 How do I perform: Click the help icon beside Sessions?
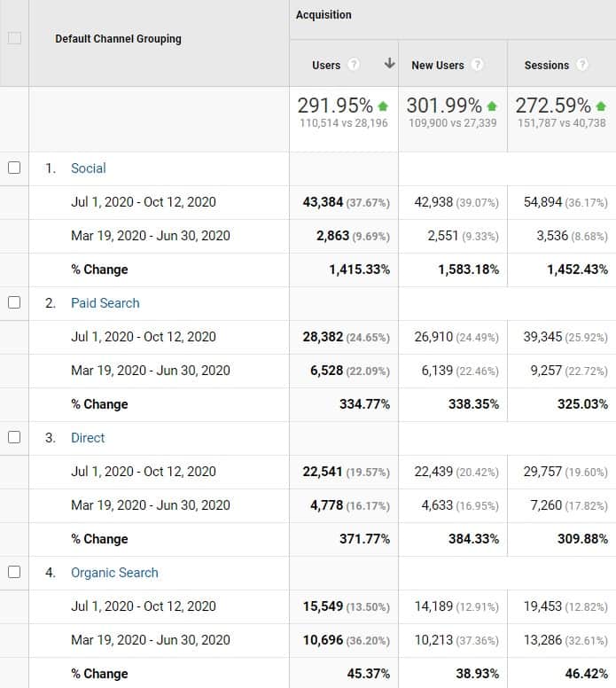582,65
